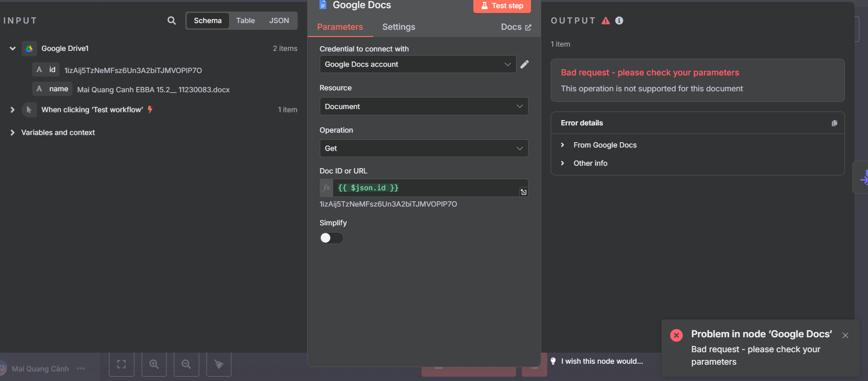Expand Variables and context section
The height and width of the screenshot is (381, 868).
(12, 133)
